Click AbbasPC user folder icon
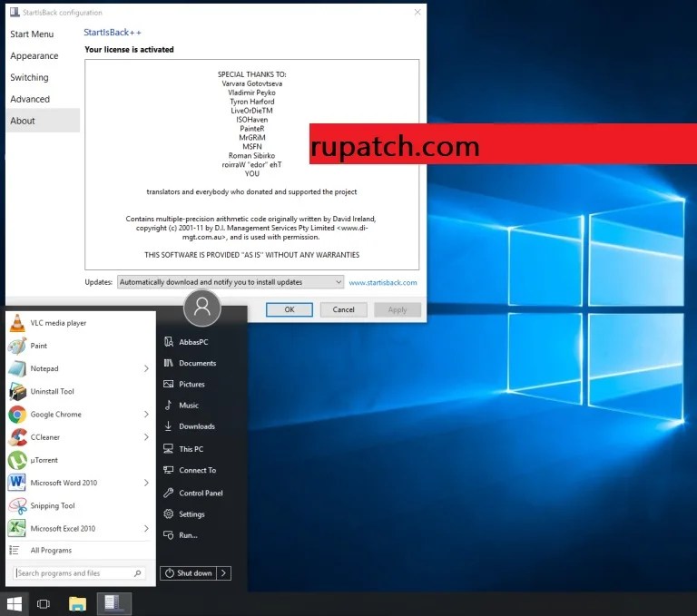The height and width of the screenshot is (616, 697). [169, 342]
